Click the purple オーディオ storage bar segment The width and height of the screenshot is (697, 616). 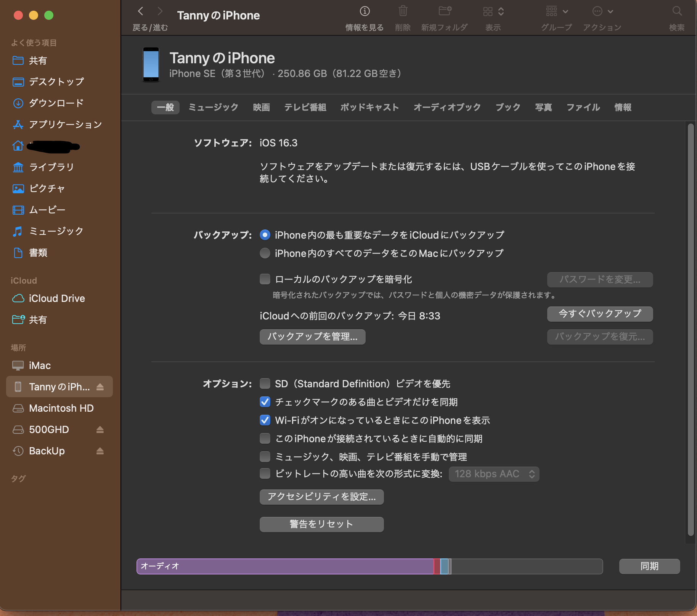[285, 566]
